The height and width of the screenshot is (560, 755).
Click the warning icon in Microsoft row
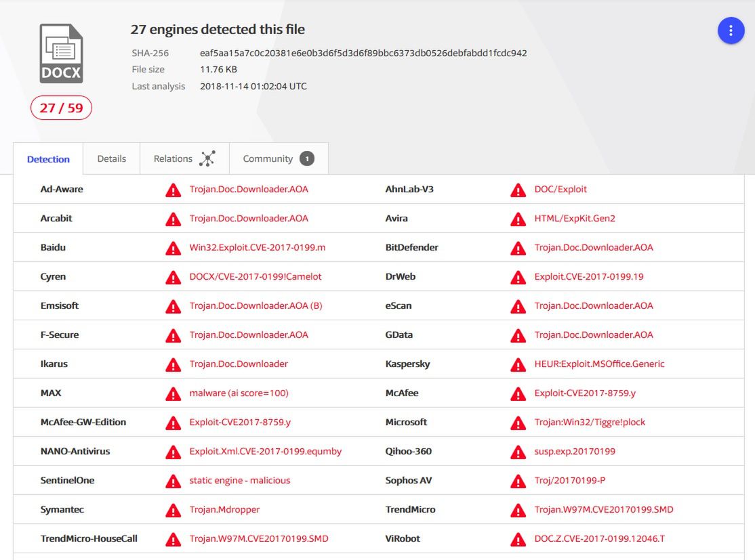coord(518,423)
